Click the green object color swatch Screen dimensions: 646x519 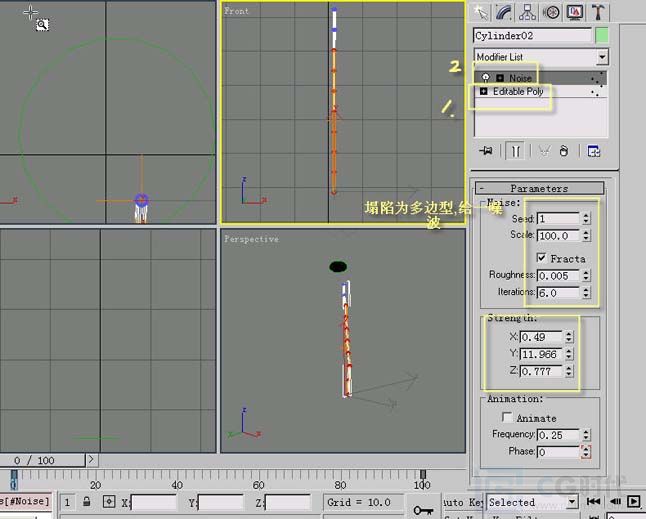(602, 35)
